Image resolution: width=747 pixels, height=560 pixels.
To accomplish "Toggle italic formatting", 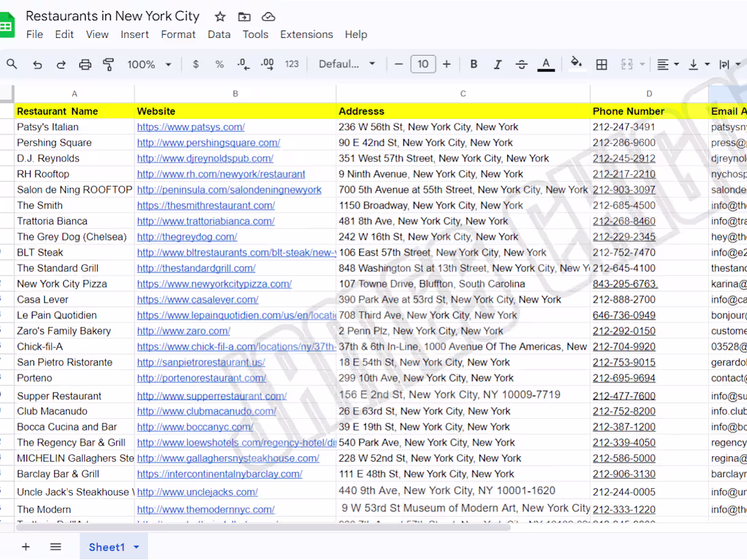I will pos(497,64).
